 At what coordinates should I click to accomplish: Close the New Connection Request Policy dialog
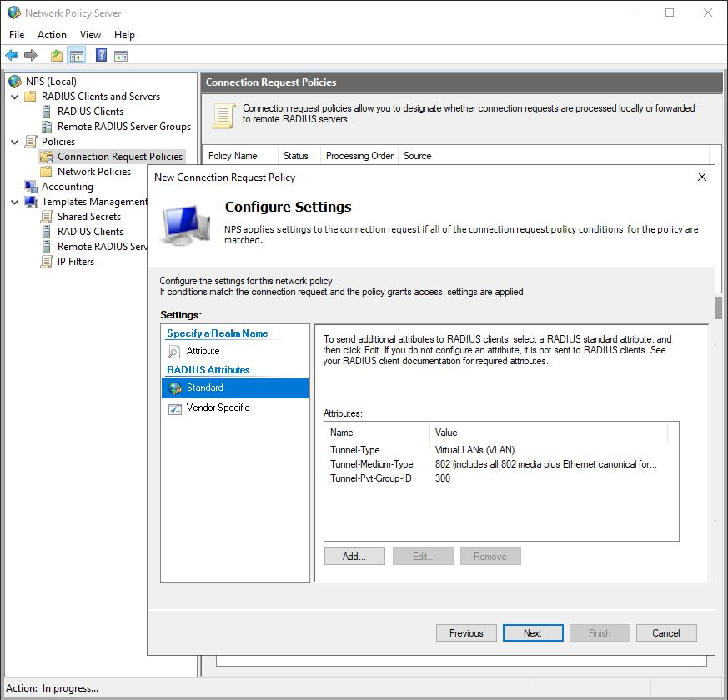702,177
